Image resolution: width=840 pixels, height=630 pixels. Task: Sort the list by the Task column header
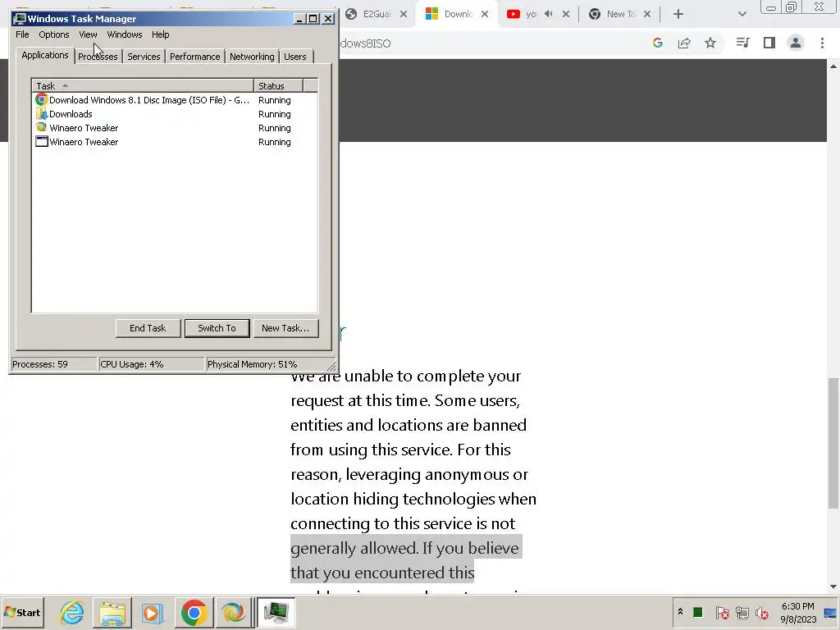(x=143, y=85)
